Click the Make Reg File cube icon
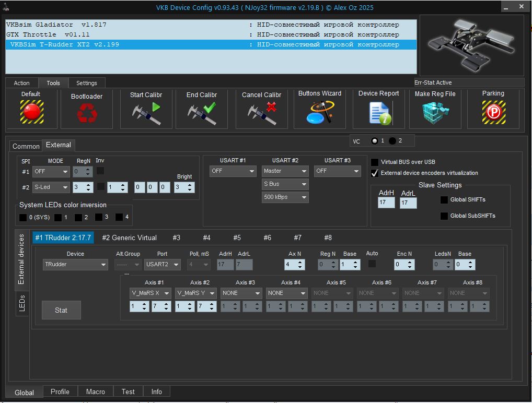Image resolution: width=532 pixels, height=403 pixels. [435, 113]
